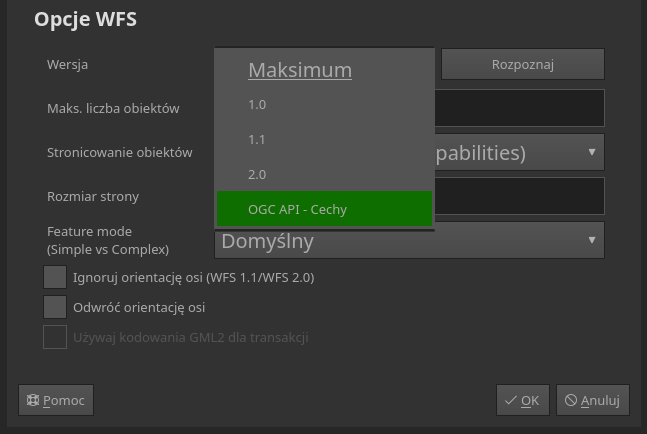
Task: Click the Stronicowanie obiektów label text
Action: (119, 152)
